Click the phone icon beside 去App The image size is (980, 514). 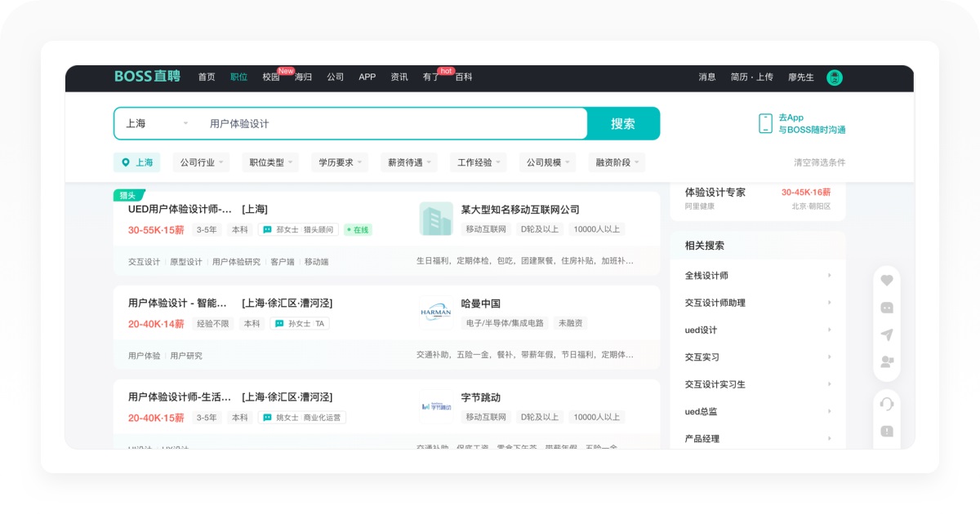point(765,123)
